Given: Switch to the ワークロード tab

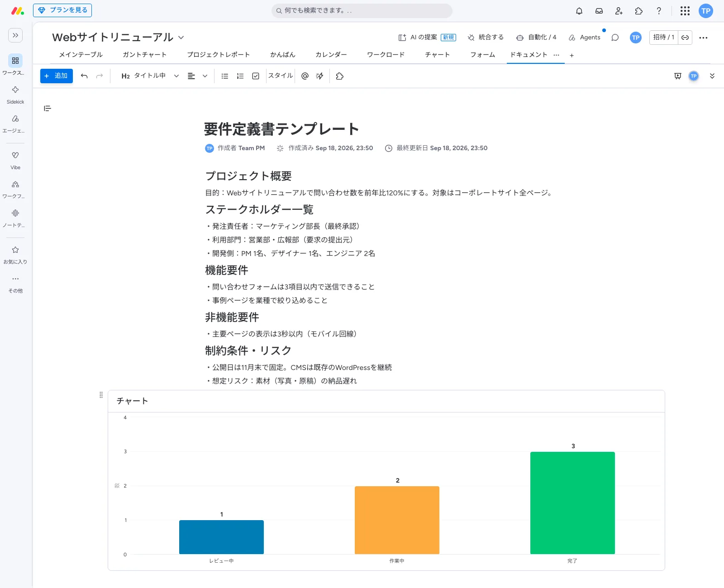Looking at the screenshot, I should (x=386, y=55).
